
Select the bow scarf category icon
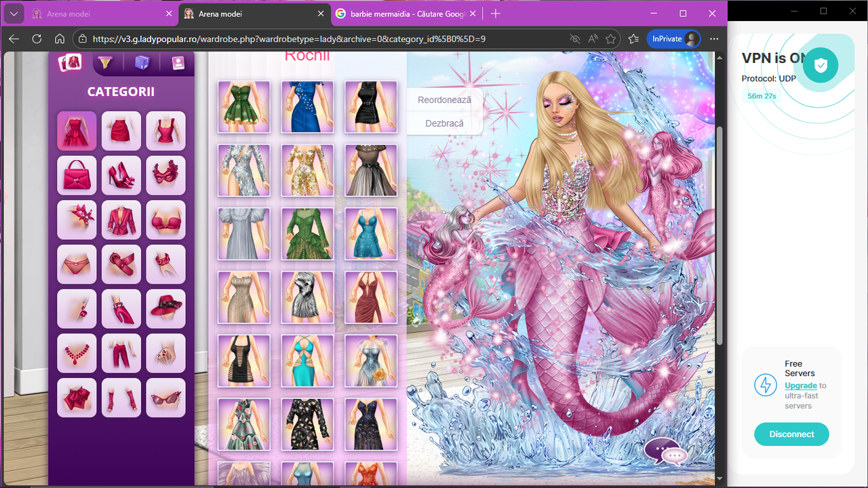(77, 398)
